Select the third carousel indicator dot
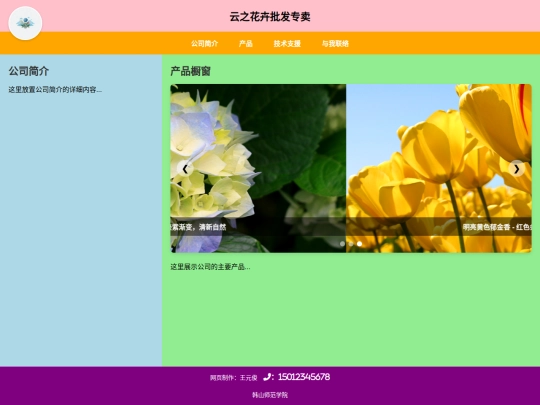540x405 pixels. coord(360,244)
